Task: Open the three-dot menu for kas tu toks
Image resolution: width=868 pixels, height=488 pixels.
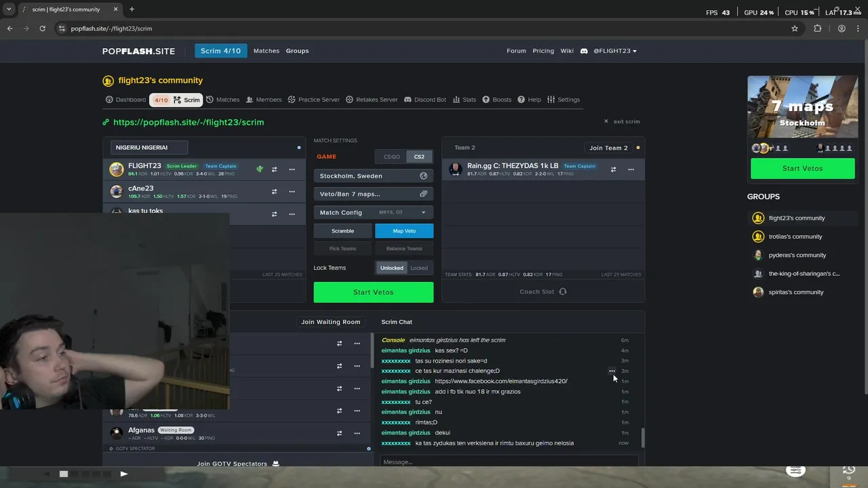Action: (x=292, y=214)
